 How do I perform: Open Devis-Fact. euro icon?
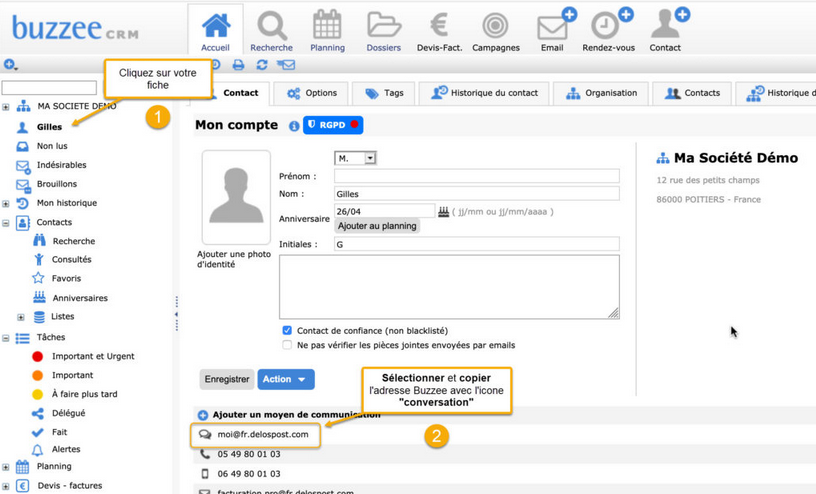(439, 25)
